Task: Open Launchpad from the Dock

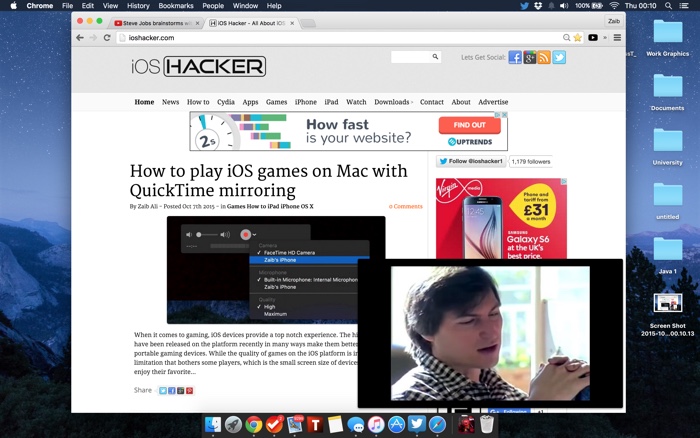Action: point(233,425)
